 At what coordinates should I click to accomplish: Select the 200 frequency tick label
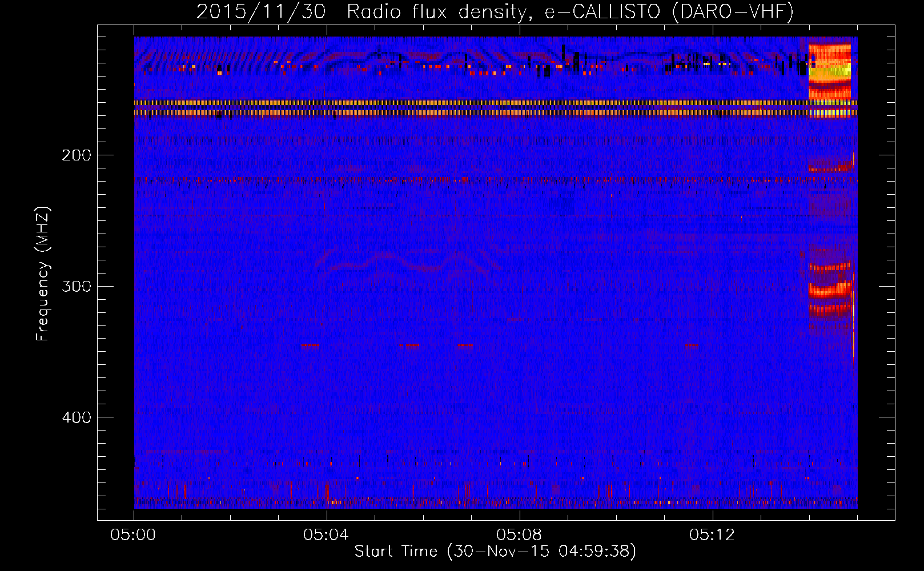coord(77,155)
